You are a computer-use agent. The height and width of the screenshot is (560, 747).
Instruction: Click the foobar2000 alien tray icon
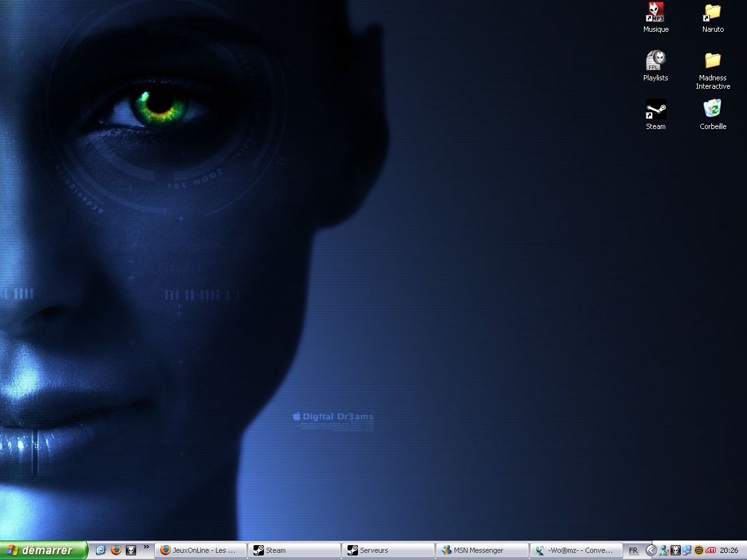click(675, 550)
